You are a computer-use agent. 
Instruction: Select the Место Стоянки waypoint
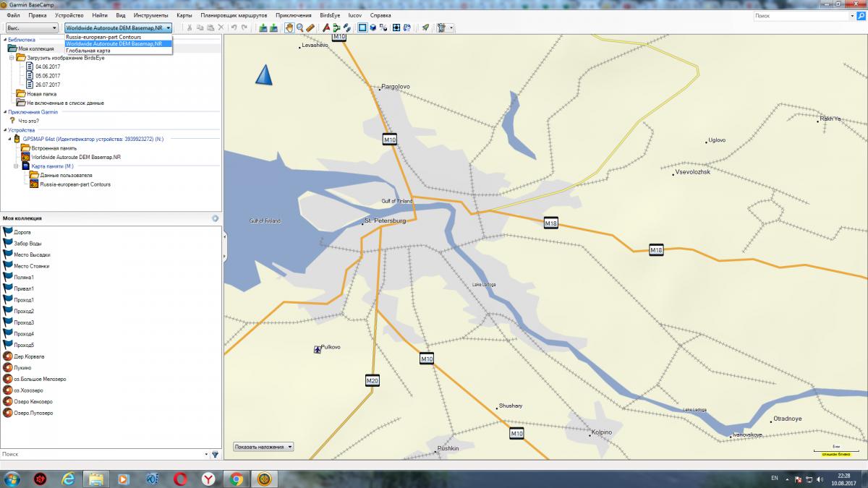31,266
